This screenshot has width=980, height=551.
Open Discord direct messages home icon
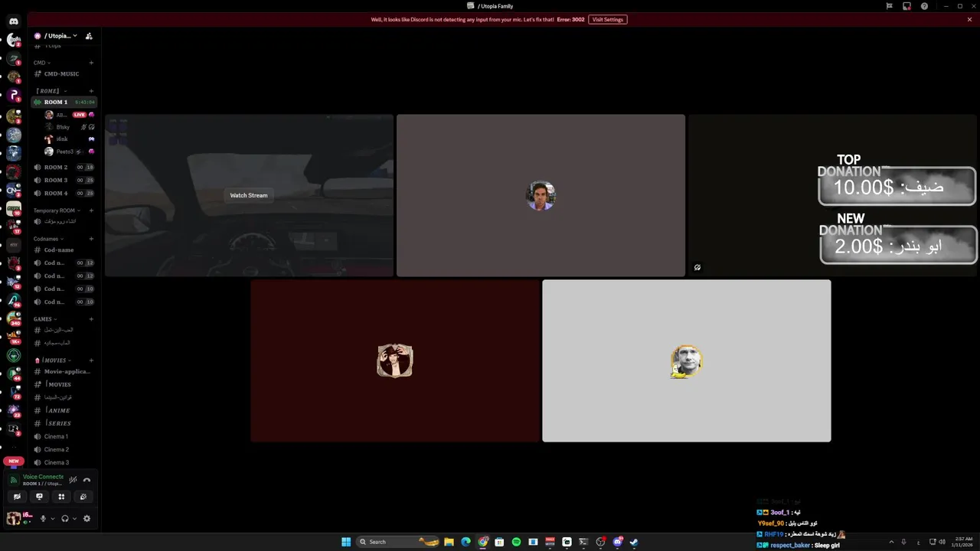tap(14, 21)
